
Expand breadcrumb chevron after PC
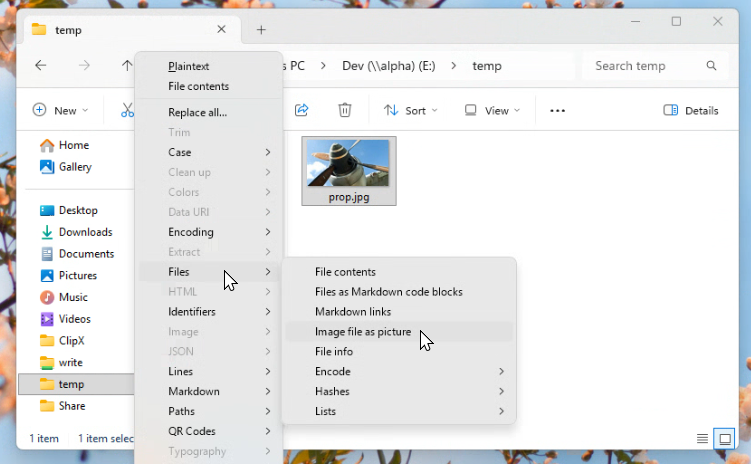tap(323, 66)
